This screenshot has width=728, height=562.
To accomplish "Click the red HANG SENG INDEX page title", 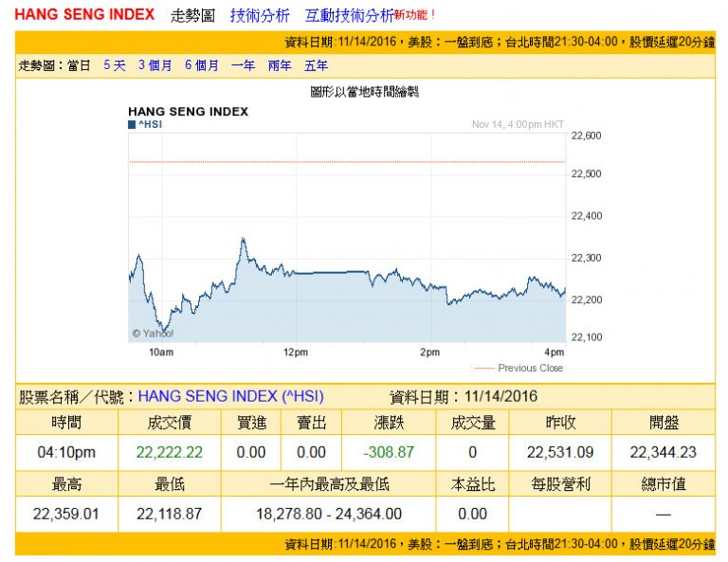I will [x=84, y=14].
